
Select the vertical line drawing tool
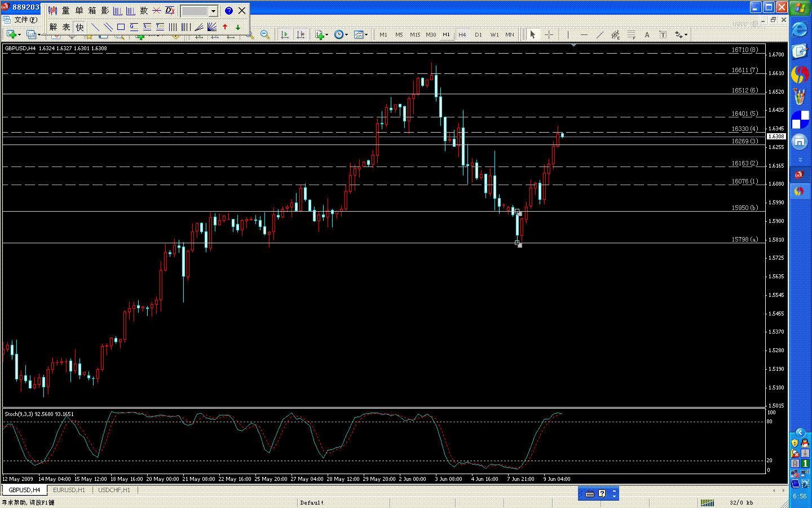(568, 34)
